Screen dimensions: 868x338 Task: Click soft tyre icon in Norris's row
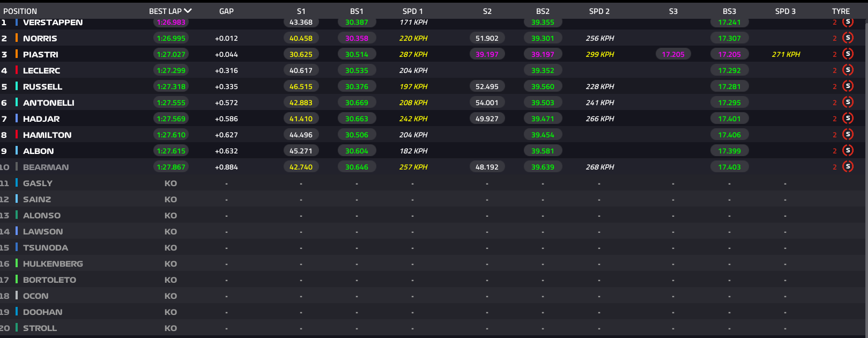[x=848, y=38]
